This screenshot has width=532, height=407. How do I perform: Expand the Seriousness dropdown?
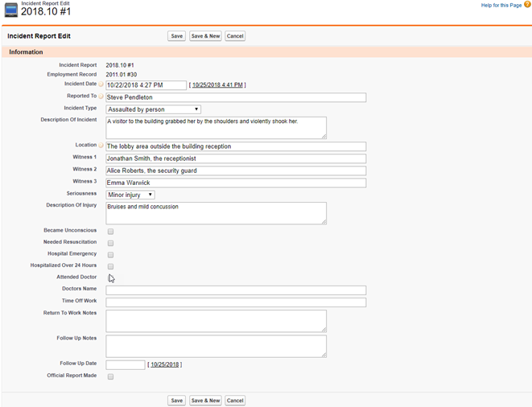click(x=130, y=195)
